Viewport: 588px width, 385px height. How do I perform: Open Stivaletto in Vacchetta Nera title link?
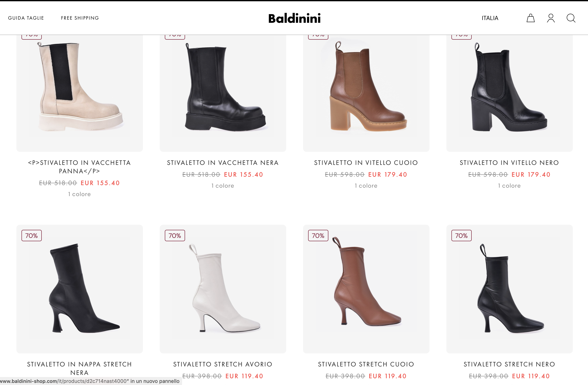coord(223,163)
